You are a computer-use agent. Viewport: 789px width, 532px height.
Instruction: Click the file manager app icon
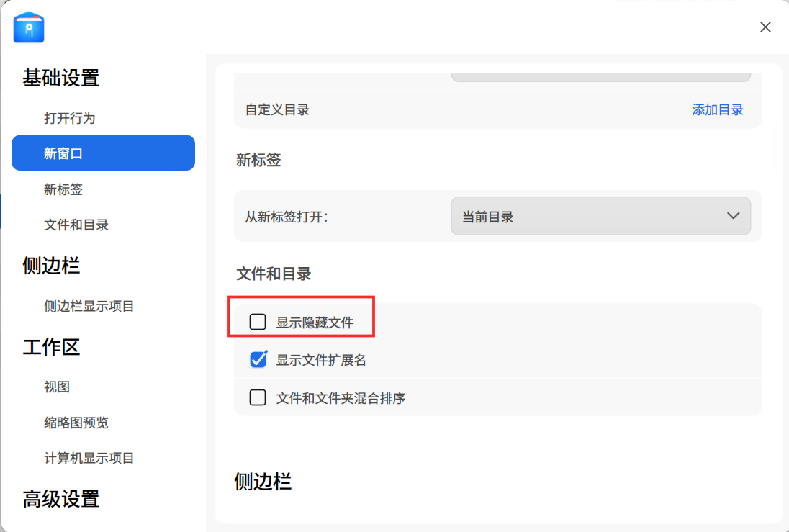coord(29,27)
